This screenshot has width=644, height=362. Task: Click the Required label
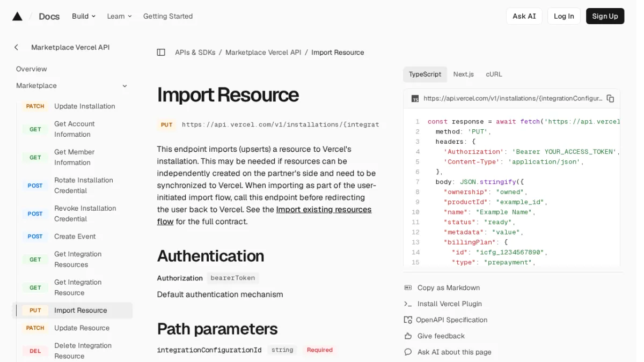tap(320, 350)
